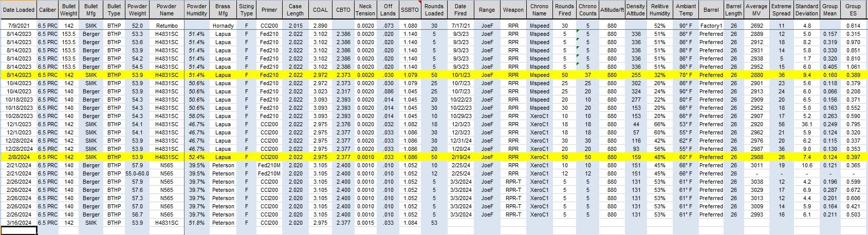868x235 pixels.
Task: Click the Neck Tension header
Action: pos(365,10)
